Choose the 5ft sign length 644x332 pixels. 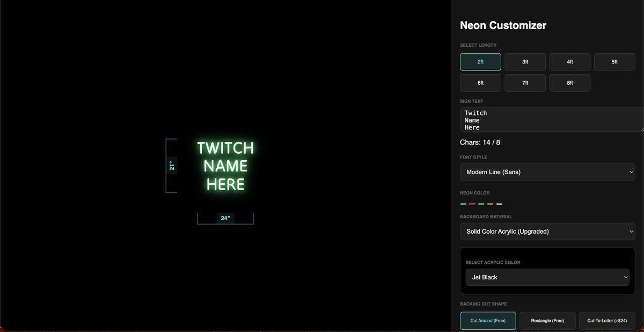tap(614, 62)
